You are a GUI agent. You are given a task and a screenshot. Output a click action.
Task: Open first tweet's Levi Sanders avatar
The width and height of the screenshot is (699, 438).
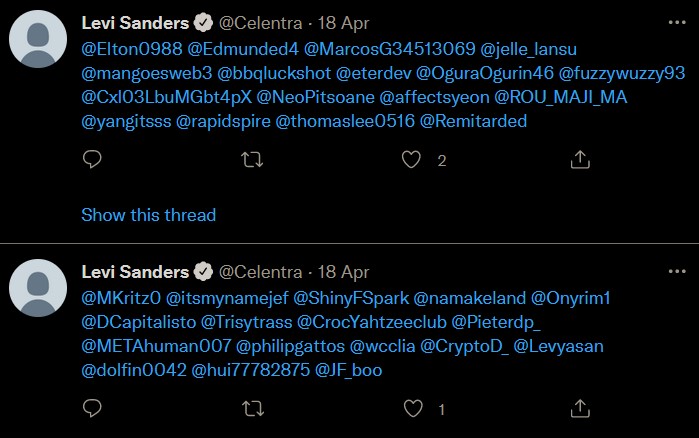click(x=38, y=39)
